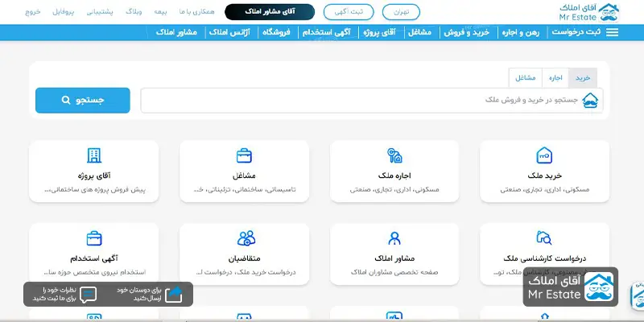Open the وبلاگ link in header
The width and height of the screenshot is (644, 322).
coord(134,12)
